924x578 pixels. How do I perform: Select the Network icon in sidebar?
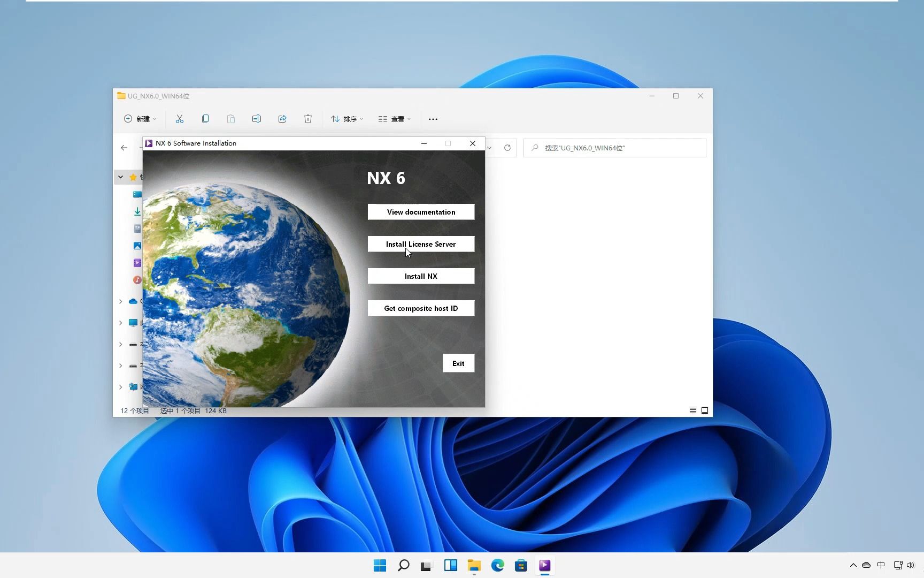coord(133,387)
